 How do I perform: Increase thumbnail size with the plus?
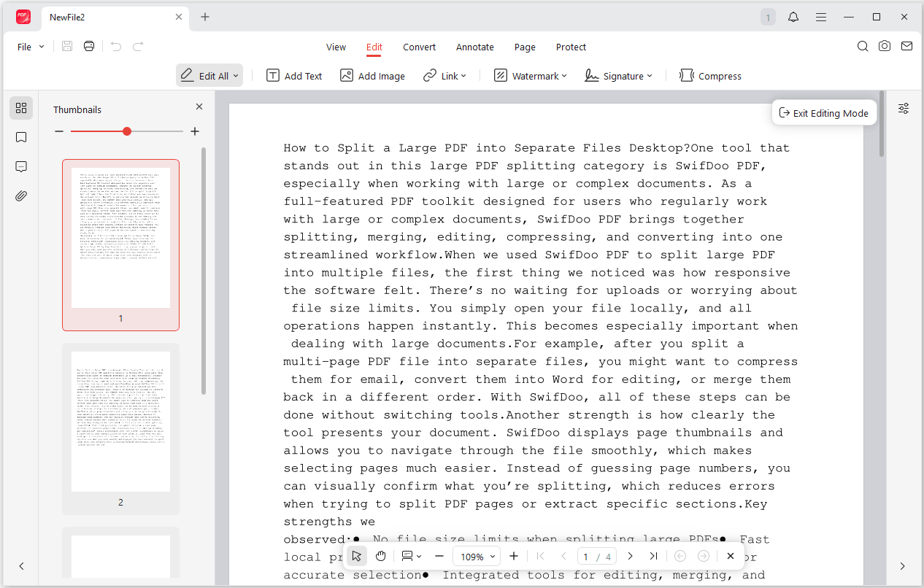click(195, 131)
